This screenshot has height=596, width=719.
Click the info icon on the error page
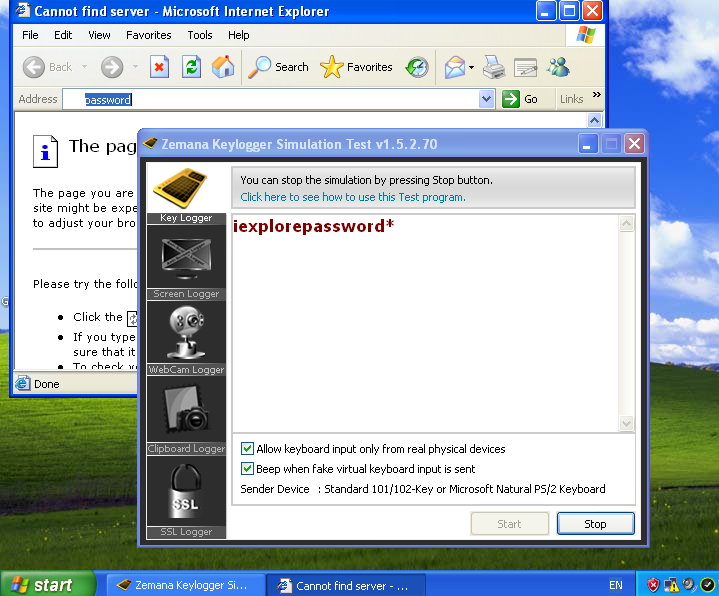[x=45, y=151]
